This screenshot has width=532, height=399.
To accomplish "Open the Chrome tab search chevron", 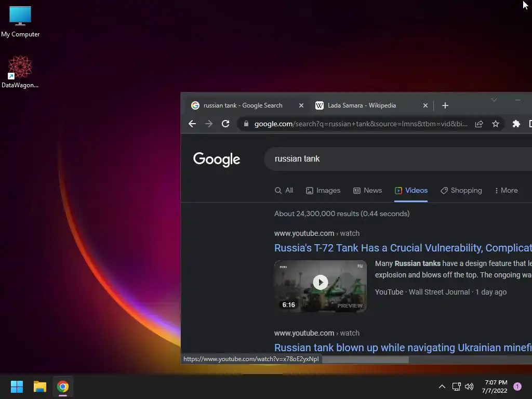I will click(494, 100).
